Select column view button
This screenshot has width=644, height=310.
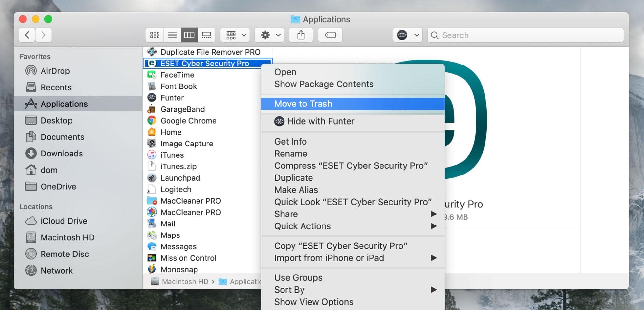tap(189, 35)
